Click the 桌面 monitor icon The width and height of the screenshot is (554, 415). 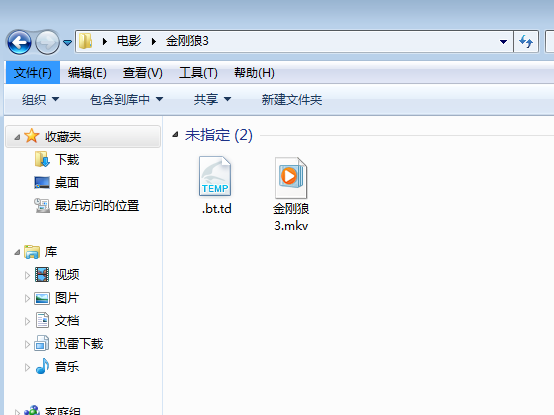click(x=42, y=183)
